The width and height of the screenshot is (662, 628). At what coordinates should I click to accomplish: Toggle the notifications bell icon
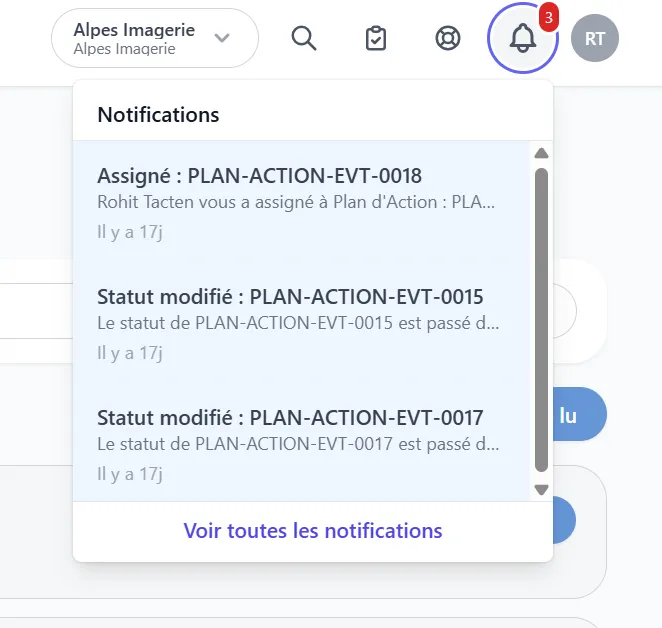[x=523, y=38]
